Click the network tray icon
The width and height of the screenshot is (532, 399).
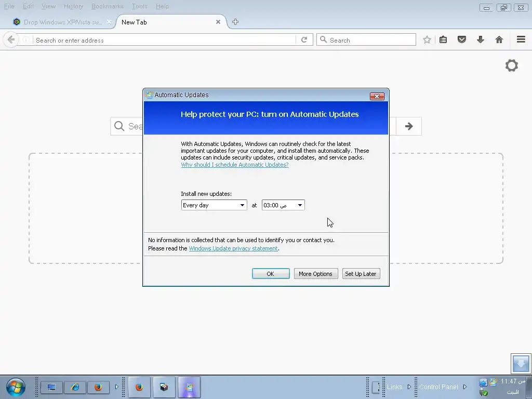click(x=483, y=382)
